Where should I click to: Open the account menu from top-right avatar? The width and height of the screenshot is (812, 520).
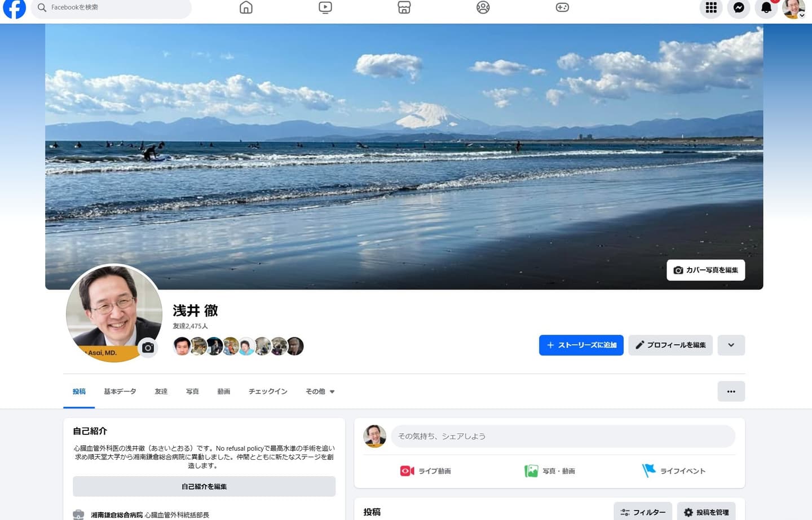pos(793,8)
